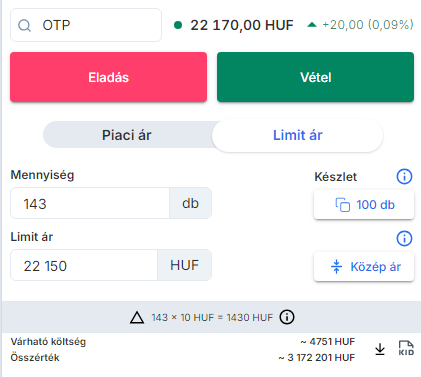
Task: Click the green status dot beside price
Action: click(x=178, y=25)
